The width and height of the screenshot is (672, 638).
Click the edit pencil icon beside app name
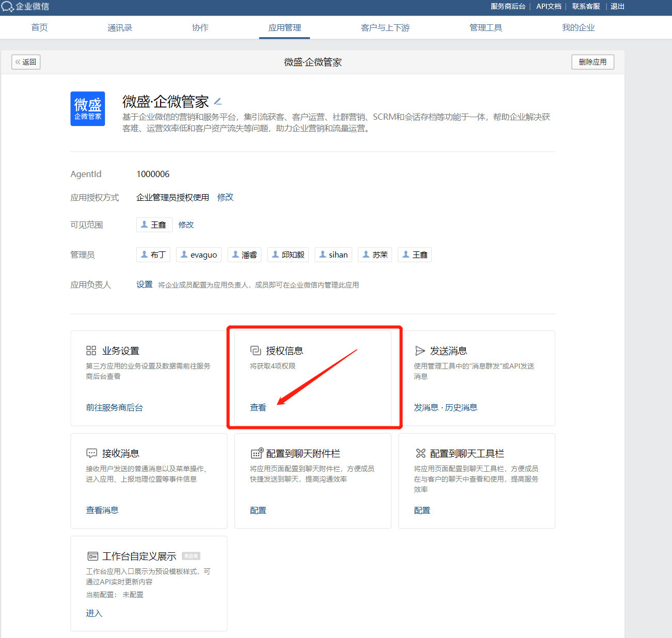pos(218,102)
